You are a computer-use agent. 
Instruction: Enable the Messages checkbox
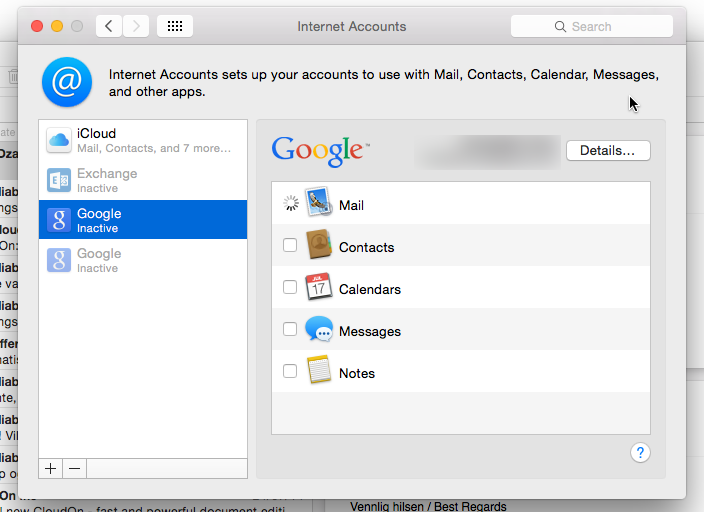(x=290, y=329)
